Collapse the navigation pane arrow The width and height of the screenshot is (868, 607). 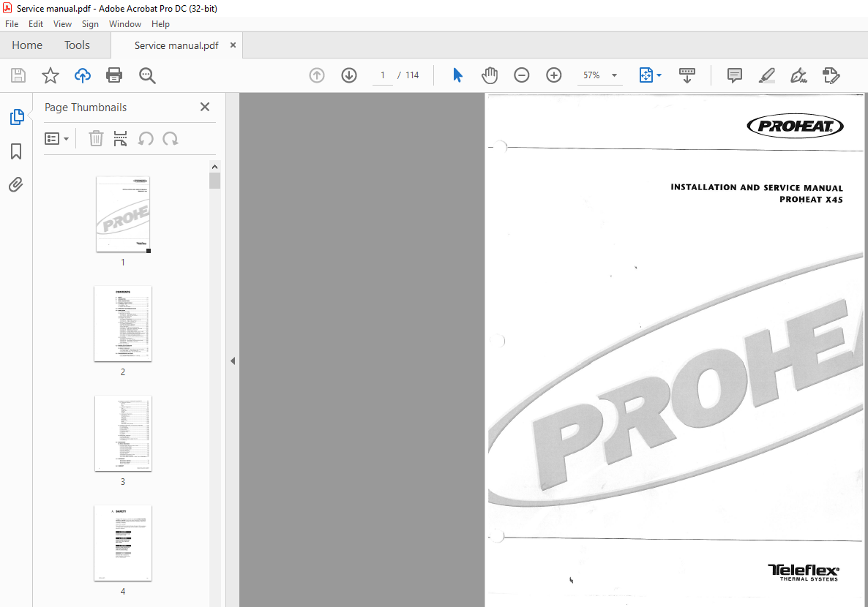point(233,361)
